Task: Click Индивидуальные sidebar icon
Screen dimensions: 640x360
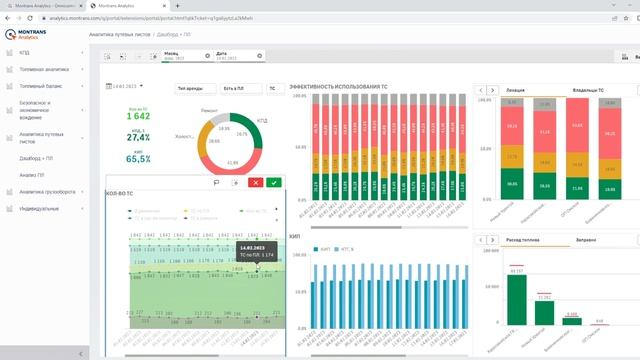Action: [10, 209]
